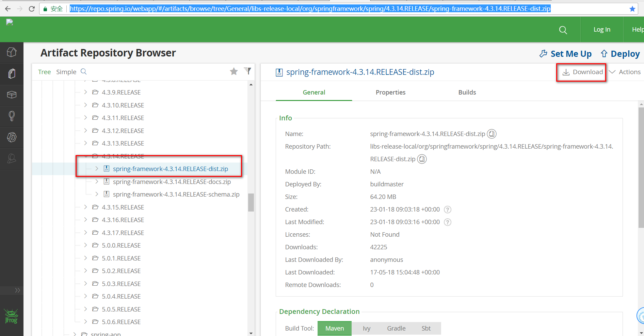Click Log In in the header
644x336 pixels.
[602, 30]
